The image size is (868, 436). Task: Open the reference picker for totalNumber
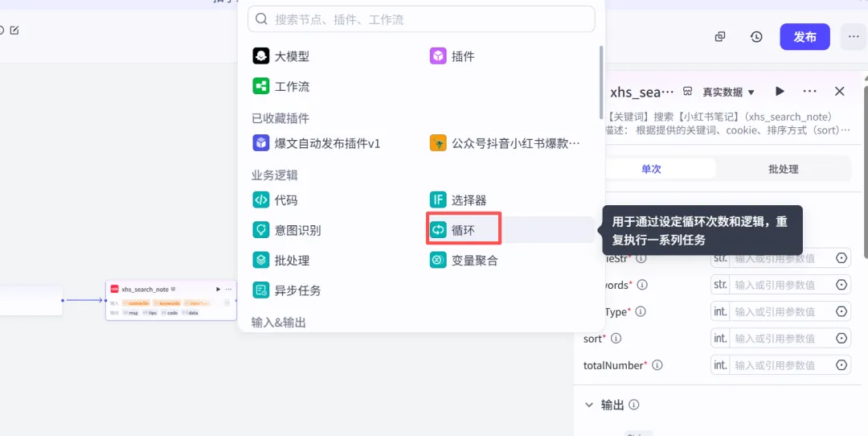click(x=841, y=365)
